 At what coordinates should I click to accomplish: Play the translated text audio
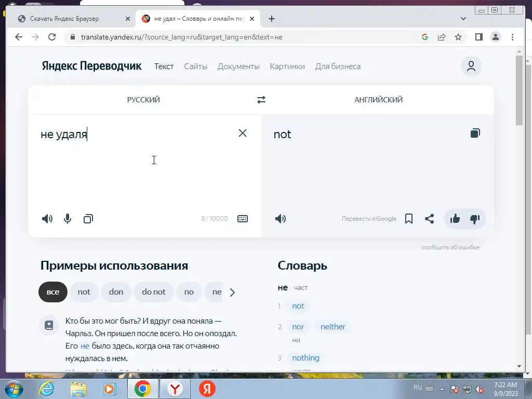281,219
